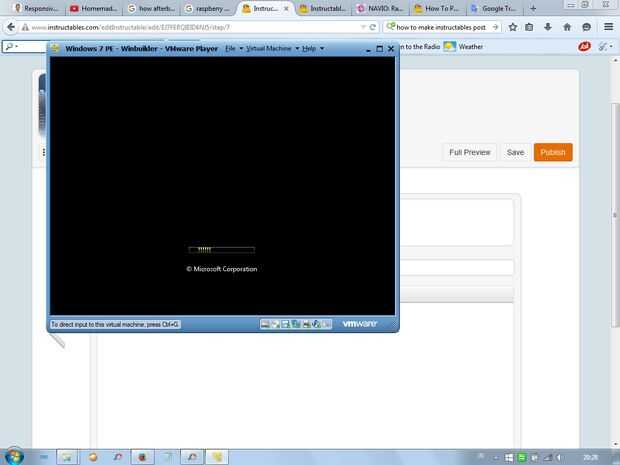
Task: Open the yellow highlighted taskbar app
Action: pos(217,457)
